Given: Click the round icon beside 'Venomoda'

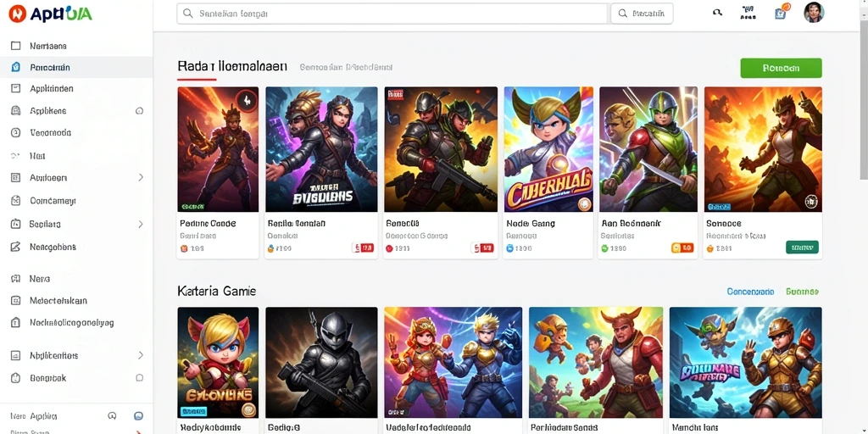Looking at the screenshot, I should coord(15,133).
